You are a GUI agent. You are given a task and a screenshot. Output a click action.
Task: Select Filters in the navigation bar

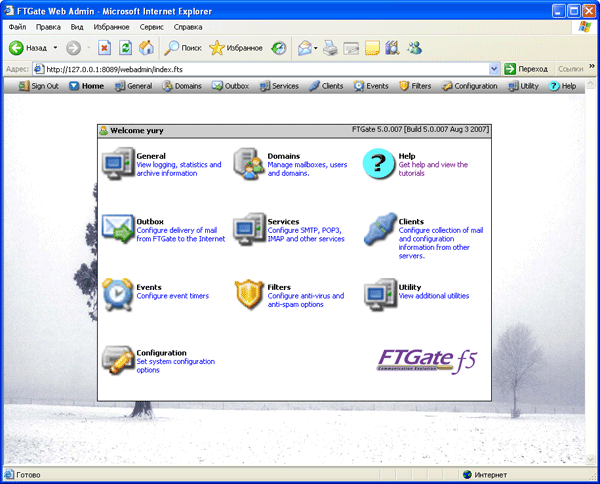(415, 86)
